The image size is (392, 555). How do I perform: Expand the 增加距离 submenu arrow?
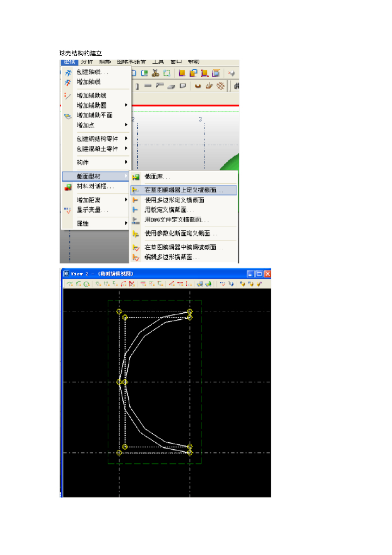[126, 199]
